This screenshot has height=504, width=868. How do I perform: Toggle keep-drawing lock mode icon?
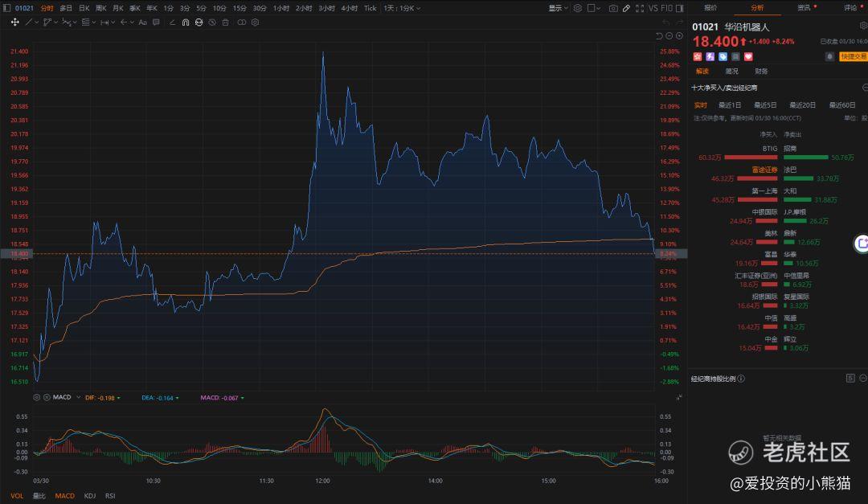[x=199, y=23]
